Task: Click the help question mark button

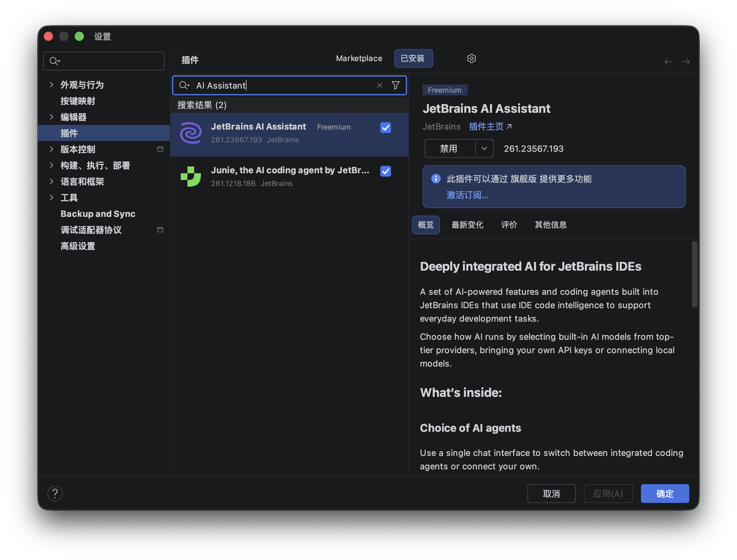Action: pyautogui.click(x=55, y=493)
